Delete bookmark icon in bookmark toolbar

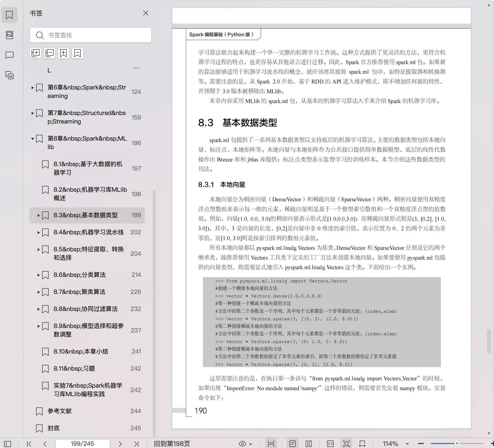pos(78,53)
